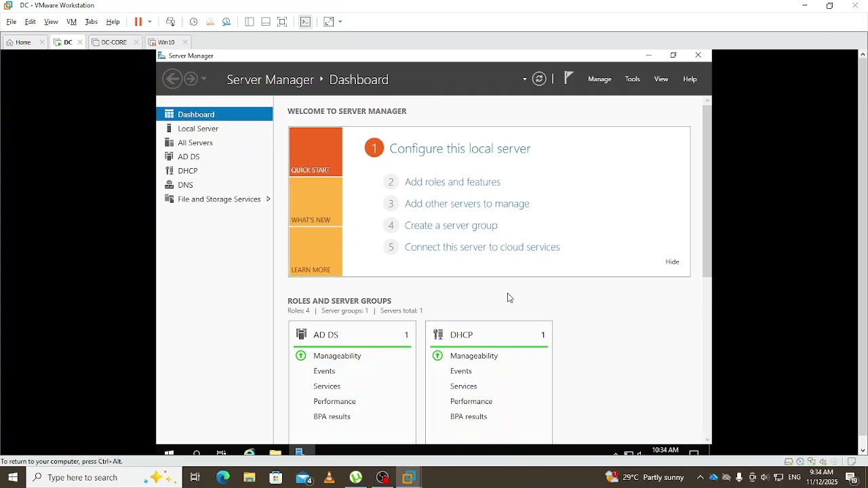
Task: Open VLC media player from host taskbar
Action: tap(330, 478)
